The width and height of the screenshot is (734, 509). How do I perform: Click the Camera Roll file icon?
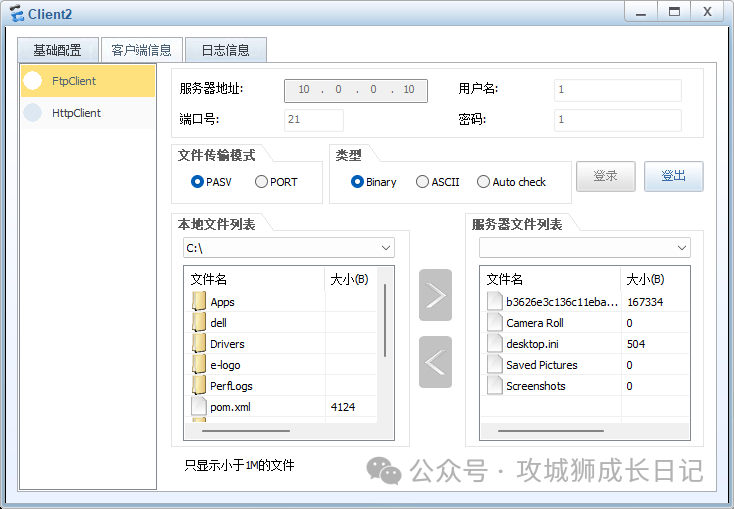pyautogui.click(x=495, y=323)
